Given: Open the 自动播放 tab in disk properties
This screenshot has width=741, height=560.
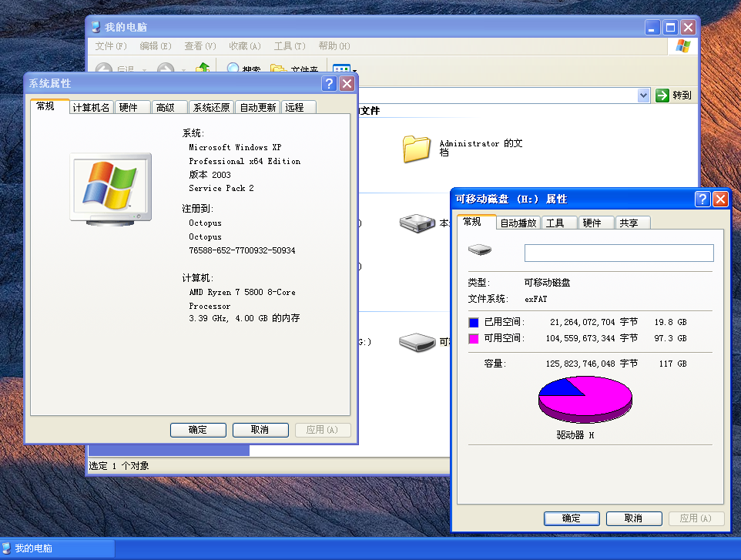Looking at the screenshot, I should (518, 223).
